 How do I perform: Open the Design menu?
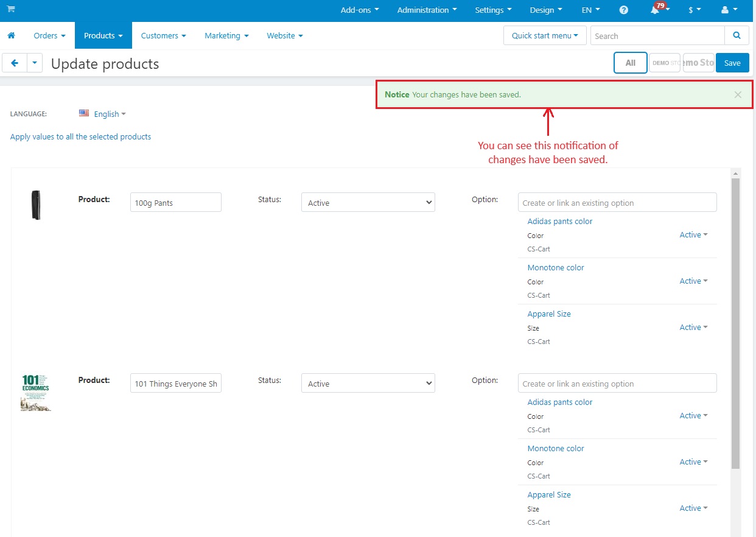coord(546,10)
